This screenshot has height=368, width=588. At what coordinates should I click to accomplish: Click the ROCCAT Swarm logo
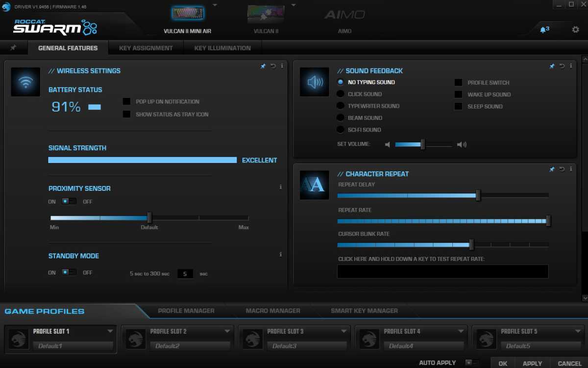pos(55,26)
